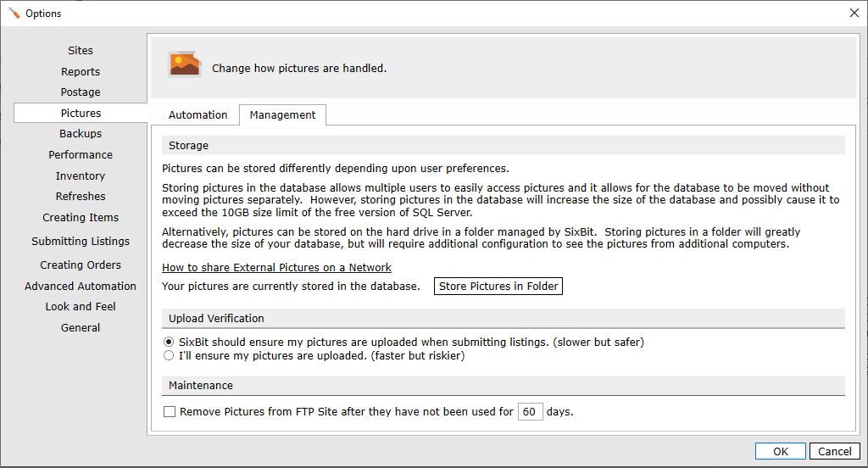Select Postage in the sidebar

81,92
